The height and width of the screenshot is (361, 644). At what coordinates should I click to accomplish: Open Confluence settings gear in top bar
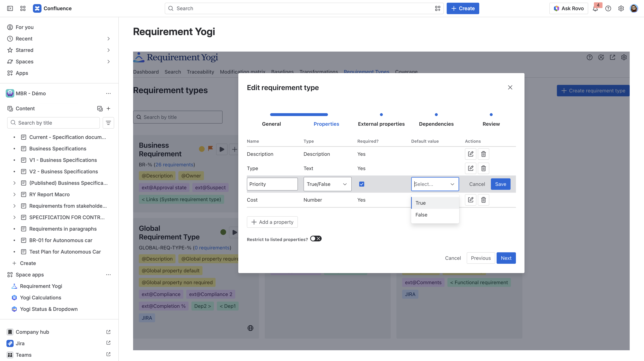[x=621, y=9]
